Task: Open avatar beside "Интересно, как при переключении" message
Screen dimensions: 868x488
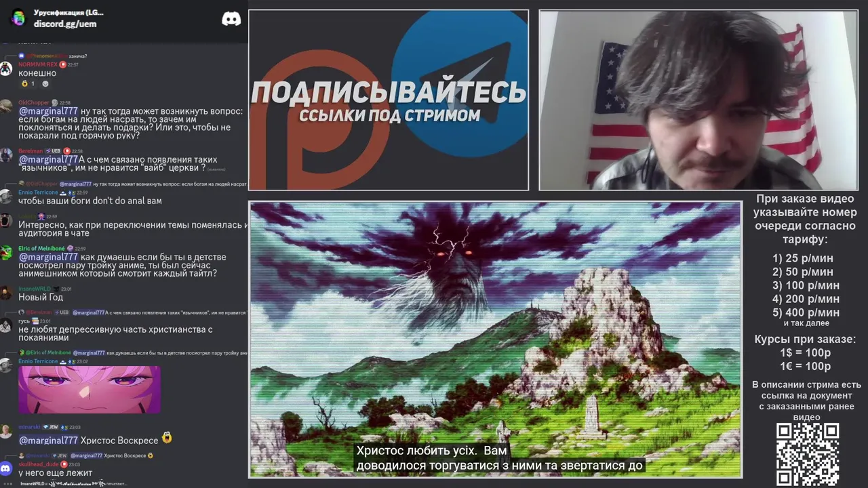Action: point(6,221)
